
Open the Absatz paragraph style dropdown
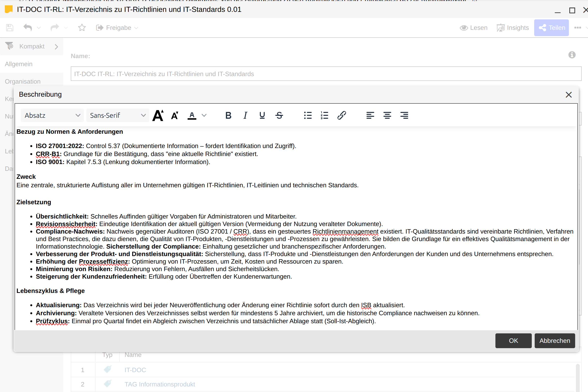pyautogui.click(x=52, y=116)
